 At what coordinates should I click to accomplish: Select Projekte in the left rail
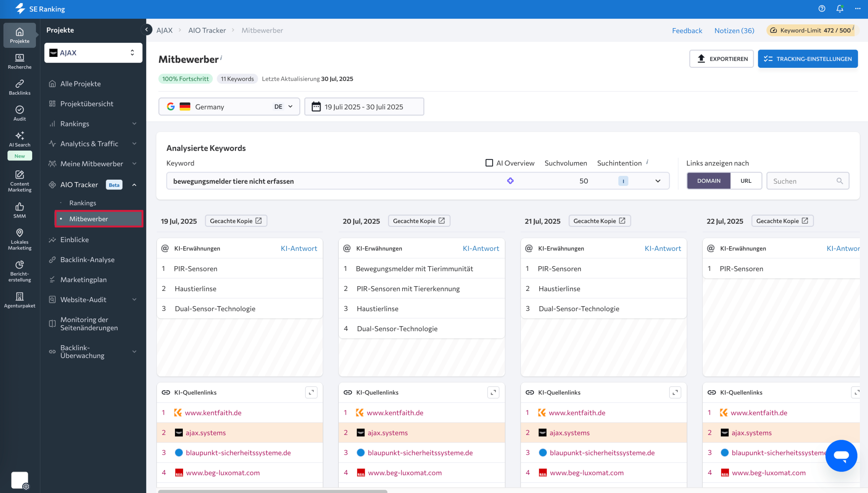point(20,35)
